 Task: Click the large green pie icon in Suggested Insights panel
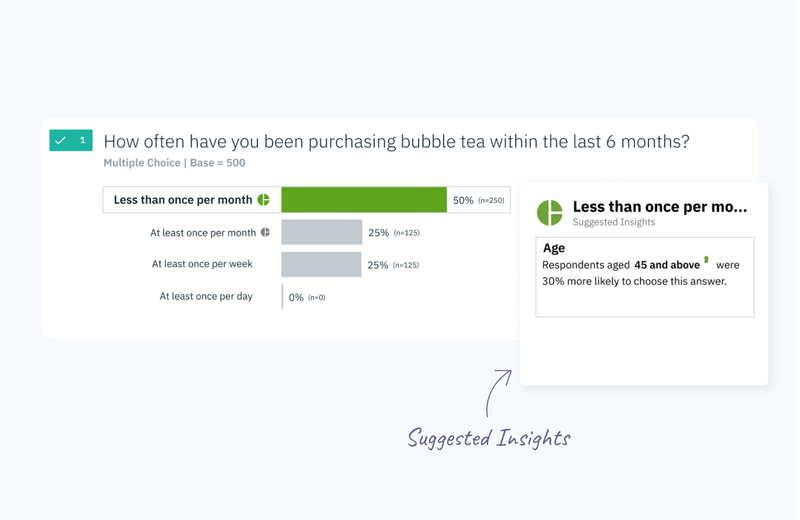coord(549,213)
